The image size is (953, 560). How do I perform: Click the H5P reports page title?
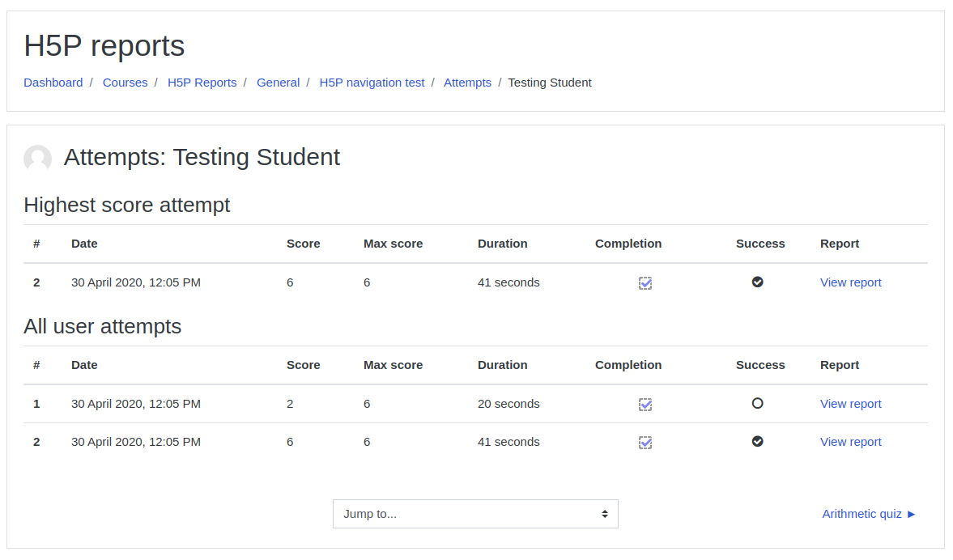[x=104, y=46]
